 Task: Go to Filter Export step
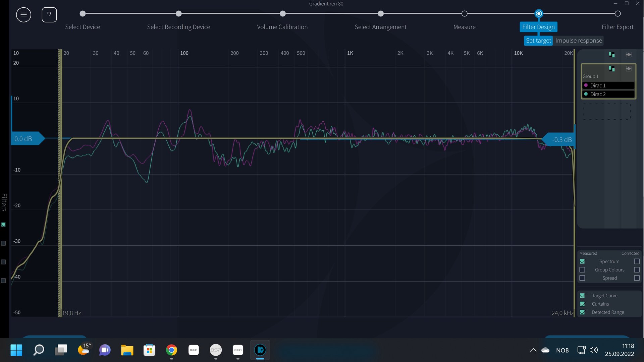point(618,27)
